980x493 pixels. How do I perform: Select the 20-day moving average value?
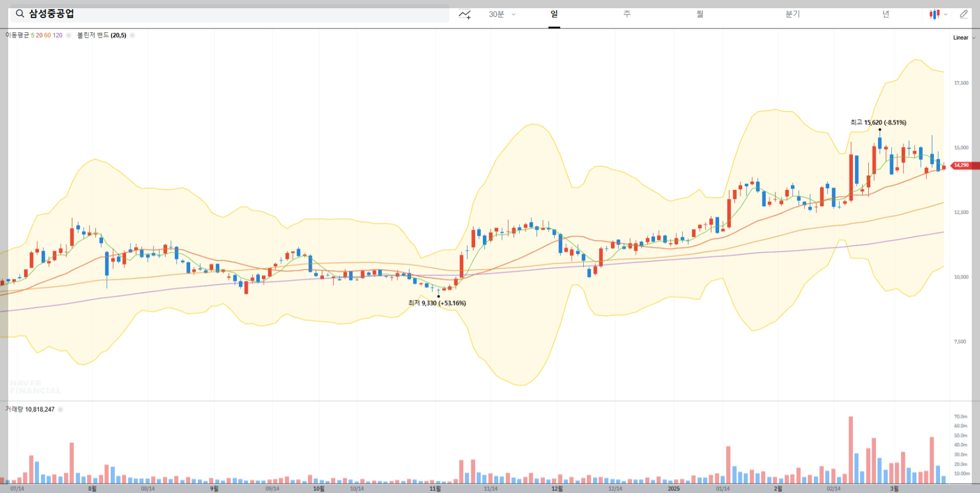tap(39, 35)
